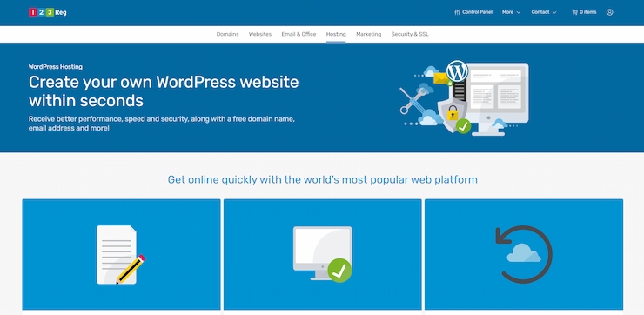Click the Get online quickly heading text

pos(322,179)
